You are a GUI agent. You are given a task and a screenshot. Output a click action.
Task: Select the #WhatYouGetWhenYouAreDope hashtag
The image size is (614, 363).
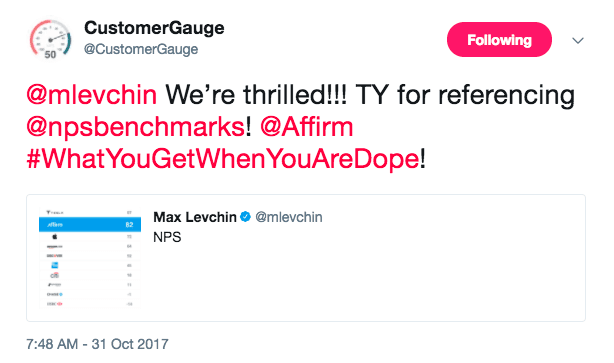pyautogui.click(x=223, y=159)
